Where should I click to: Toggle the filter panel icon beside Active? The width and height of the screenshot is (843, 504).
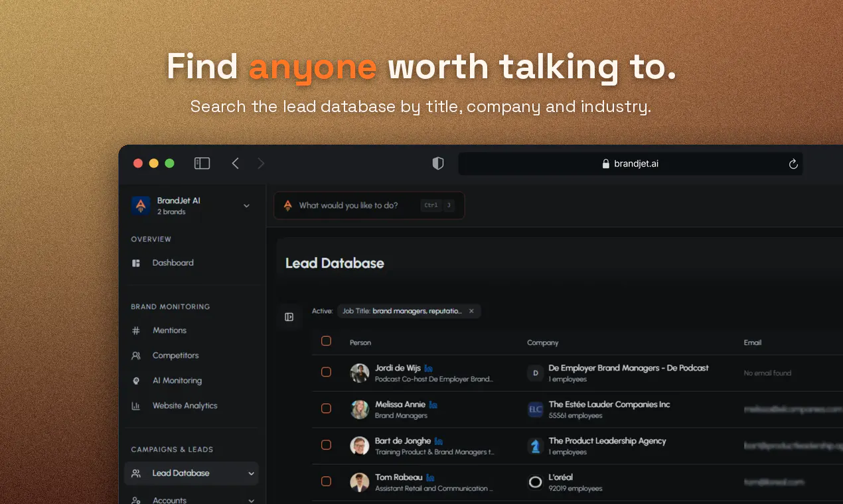(289, 317)
